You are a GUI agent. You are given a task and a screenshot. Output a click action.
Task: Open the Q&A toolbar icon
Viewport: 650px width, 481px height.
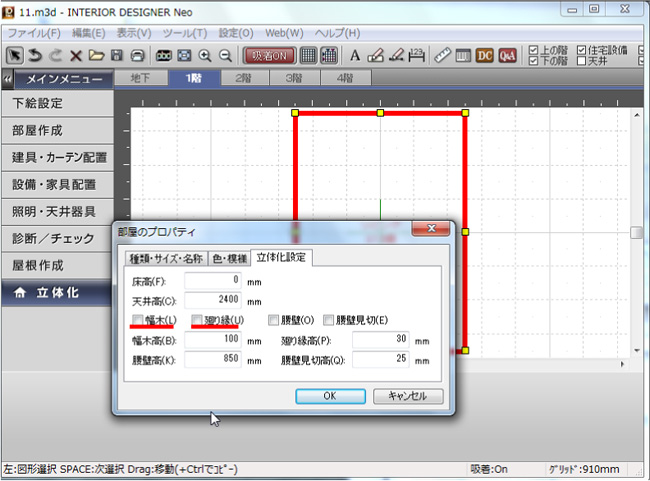[507, 55]
